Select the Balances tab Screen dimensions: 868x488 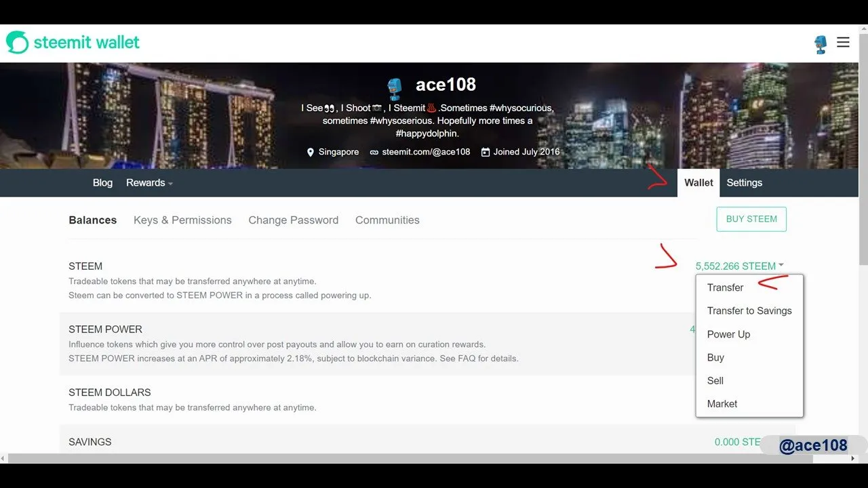[x=93, y=220]
